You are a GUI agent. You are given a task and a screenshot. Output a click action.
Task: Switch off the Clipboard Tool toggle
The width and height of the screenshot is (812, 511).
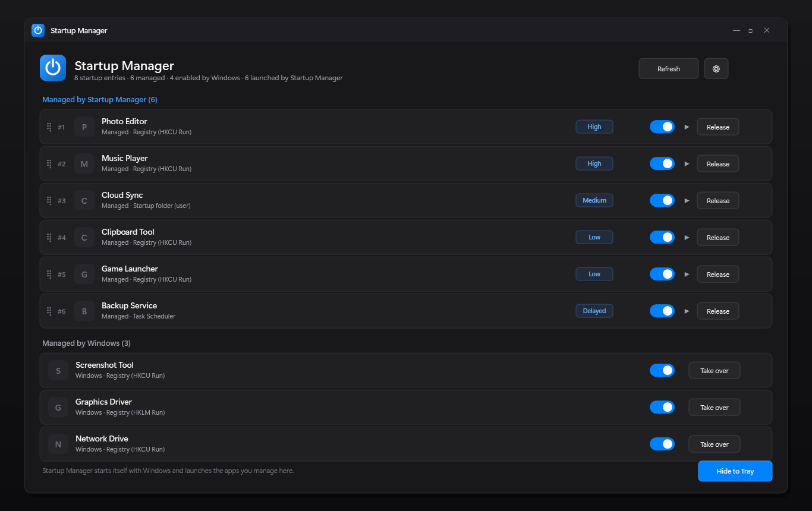click(x=662, y=238)
